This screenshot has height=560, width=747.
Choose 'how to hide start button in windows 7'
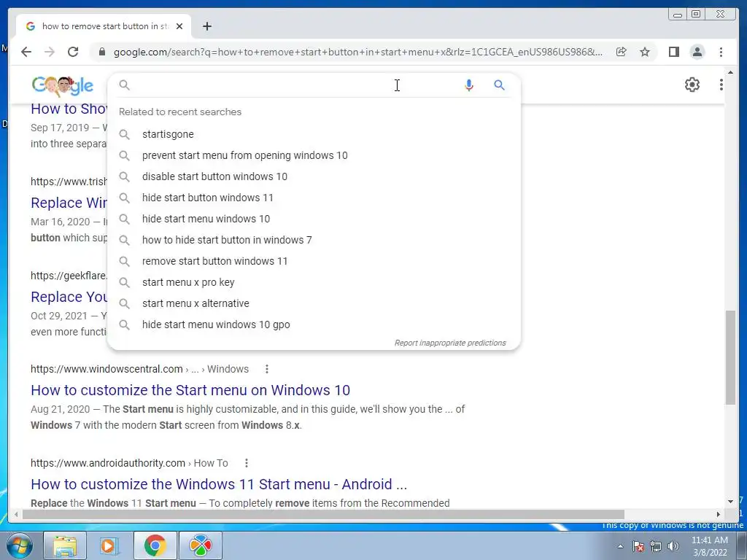point(314,240)
